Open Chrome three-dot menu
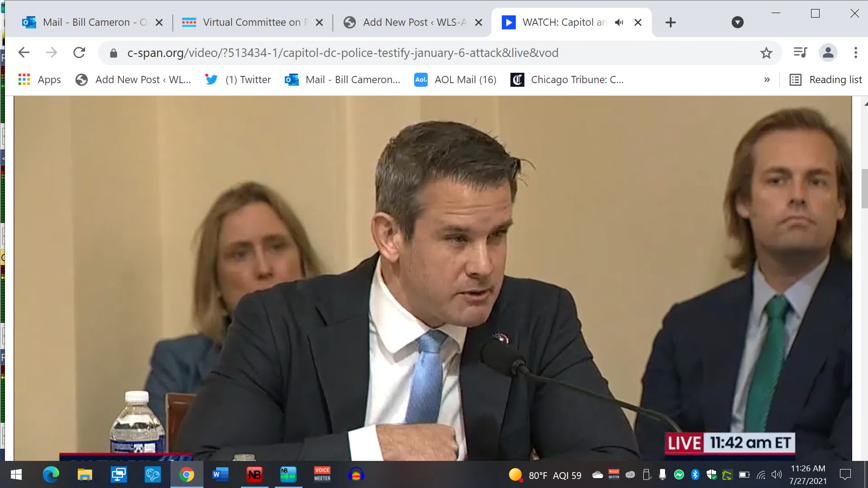 856,53
